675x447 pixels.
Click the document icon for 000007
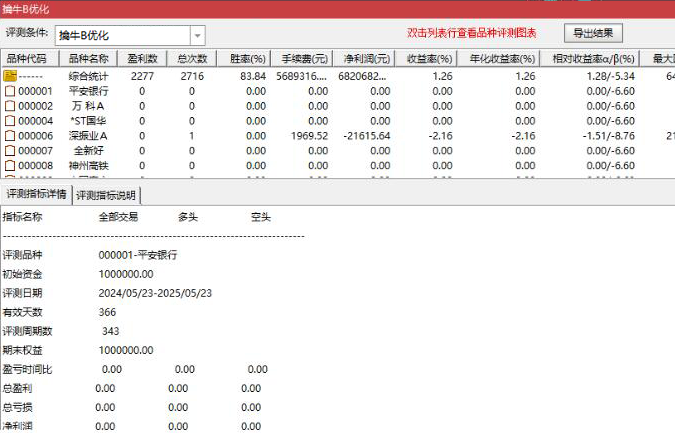pyautogui.click(x=10, y=151)
